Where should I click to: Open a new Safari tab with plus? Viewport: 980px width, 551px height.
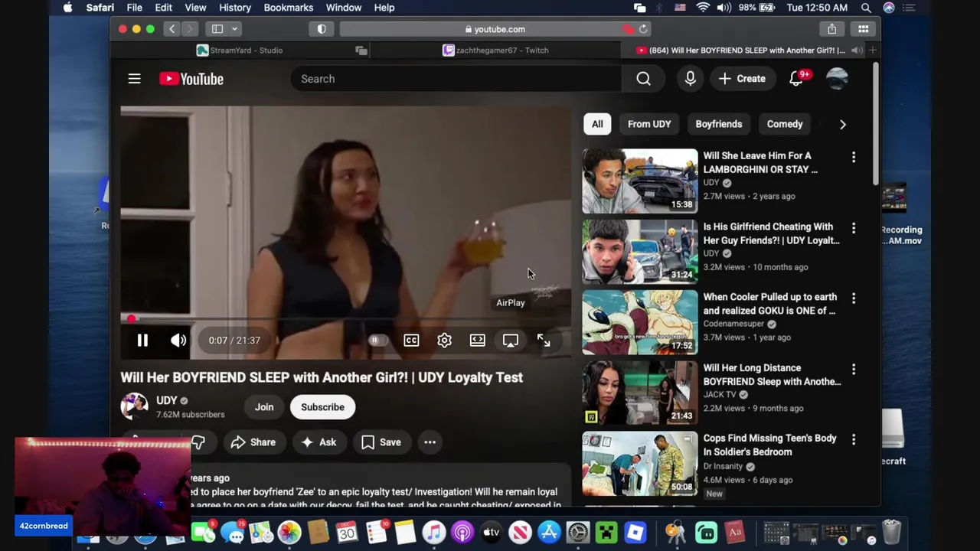(872, 51)
